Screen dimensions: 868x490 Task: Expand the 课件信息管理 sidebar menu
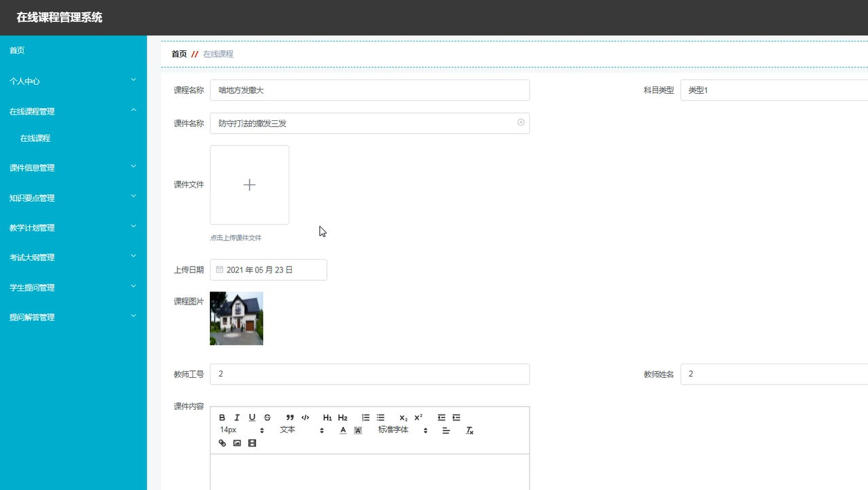(73, 167)
